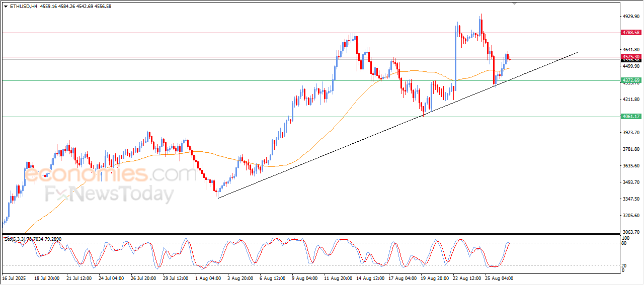Image resolution: width=644 pixels, height=285 pixels.
Task: Click the grey chart shift marker at top
Action: 515,4
